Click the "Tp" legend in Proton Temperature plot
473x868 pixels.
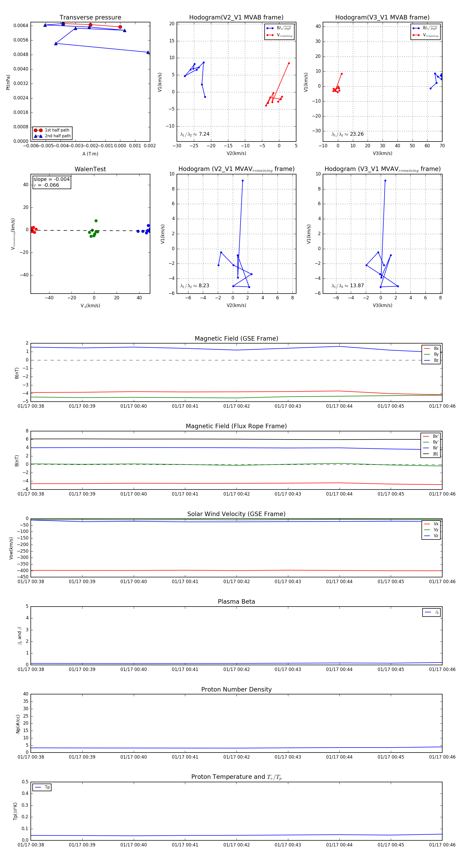42,787
